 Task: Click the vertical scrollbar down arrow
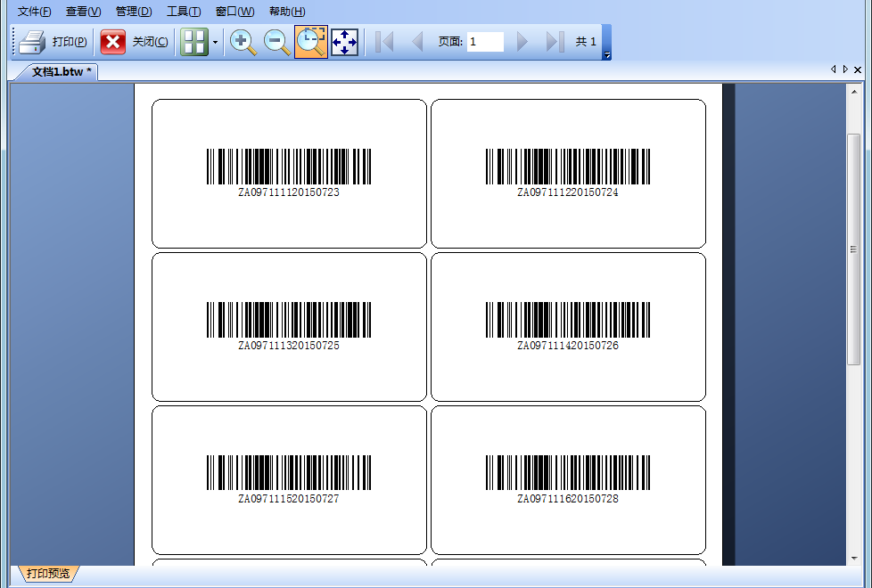coord(853,559)
